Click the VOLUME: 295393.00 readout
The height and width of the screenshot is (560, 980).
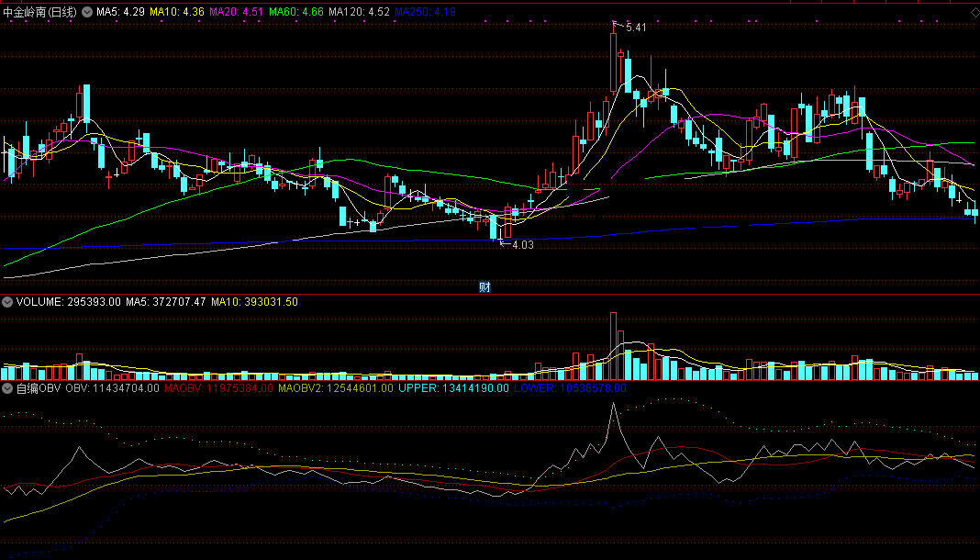[68, 302]
